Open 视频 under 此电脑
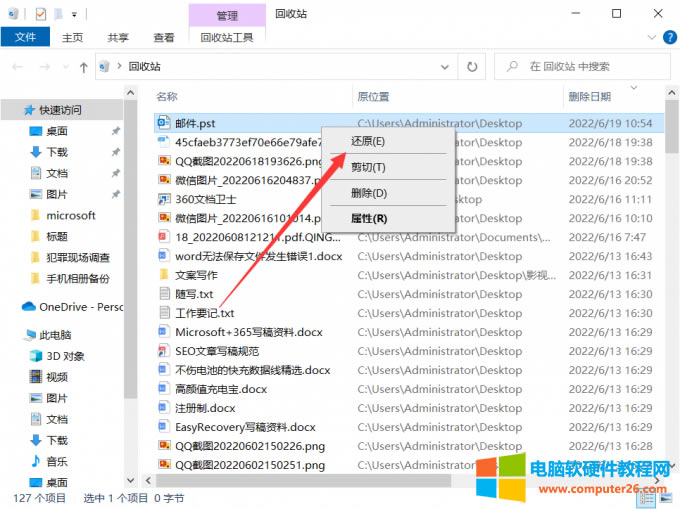Viewport: 680px width, 509px height. click(57, 377)
